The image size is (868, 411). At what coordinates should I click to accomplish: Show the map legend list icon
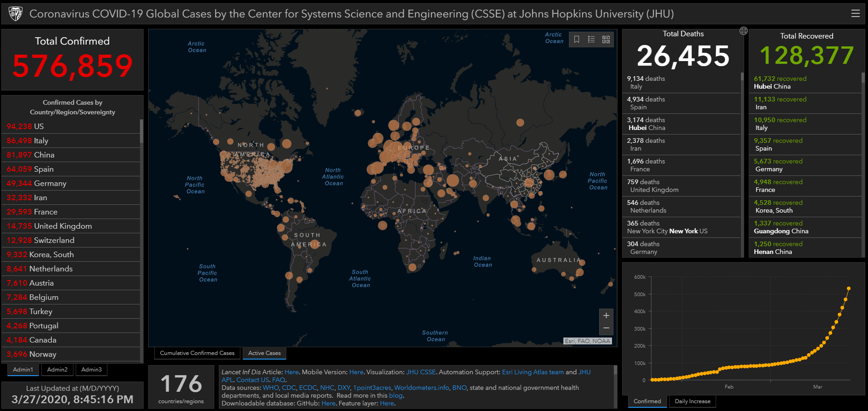591,39
